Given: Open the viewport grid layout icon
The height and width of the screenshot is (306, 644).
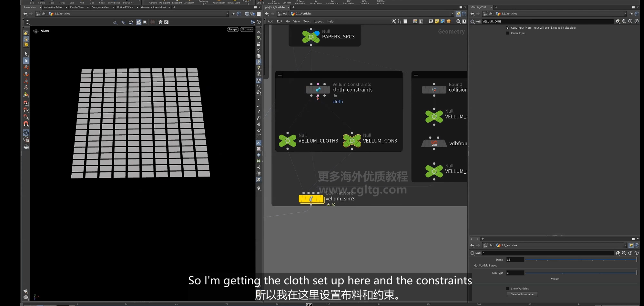Looking at the screenshot, I should tap(28, 22).
